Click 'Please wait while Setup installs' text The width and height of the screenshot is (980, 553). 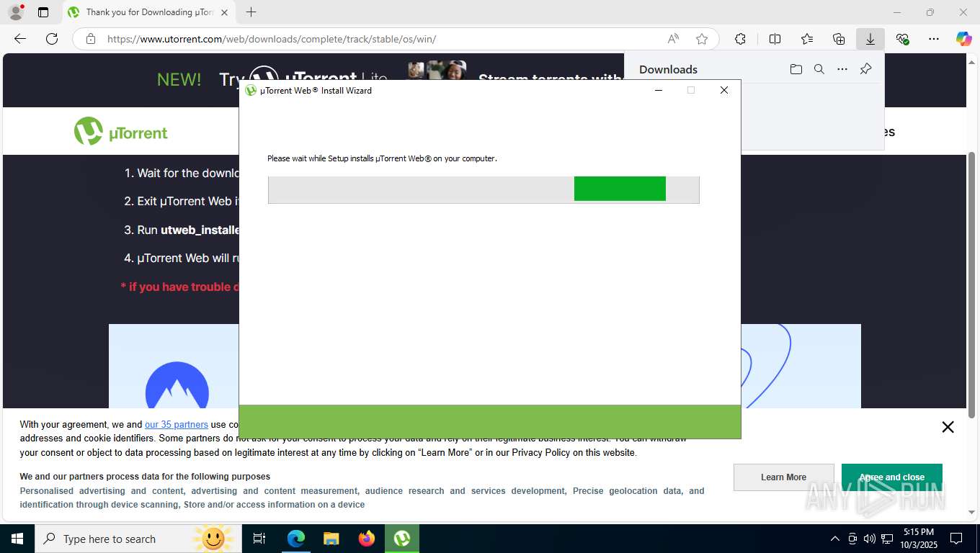pyautogui.click(x=382, y=158)
